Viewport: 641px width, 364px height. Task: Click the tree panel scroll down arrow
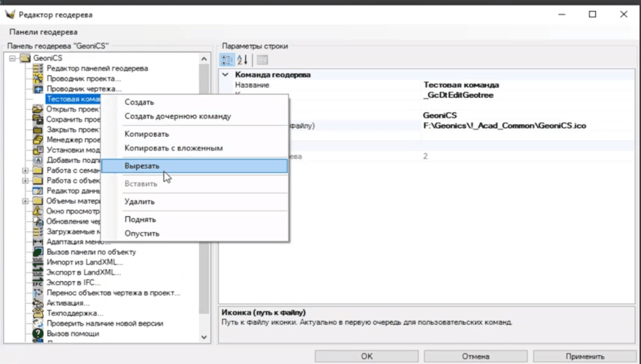pyautogui.click(x=204, y=338)
